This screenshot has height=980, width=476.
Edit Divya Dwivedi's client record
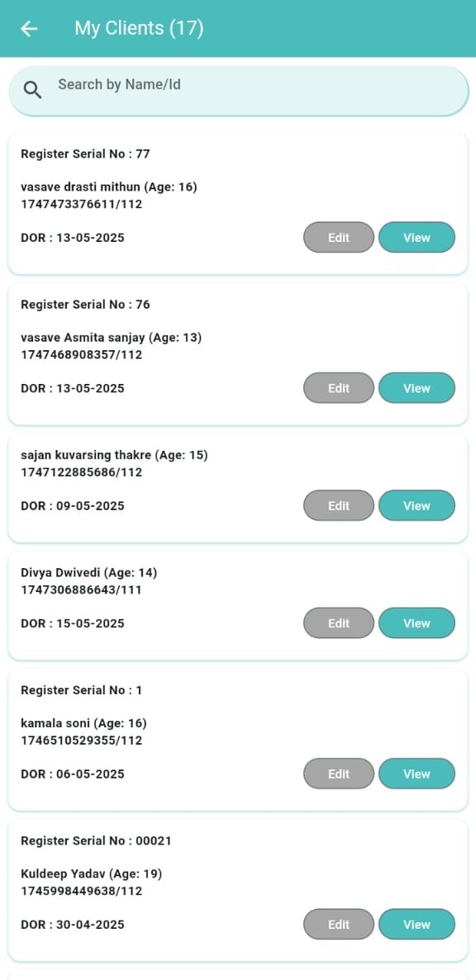[338, 623]
